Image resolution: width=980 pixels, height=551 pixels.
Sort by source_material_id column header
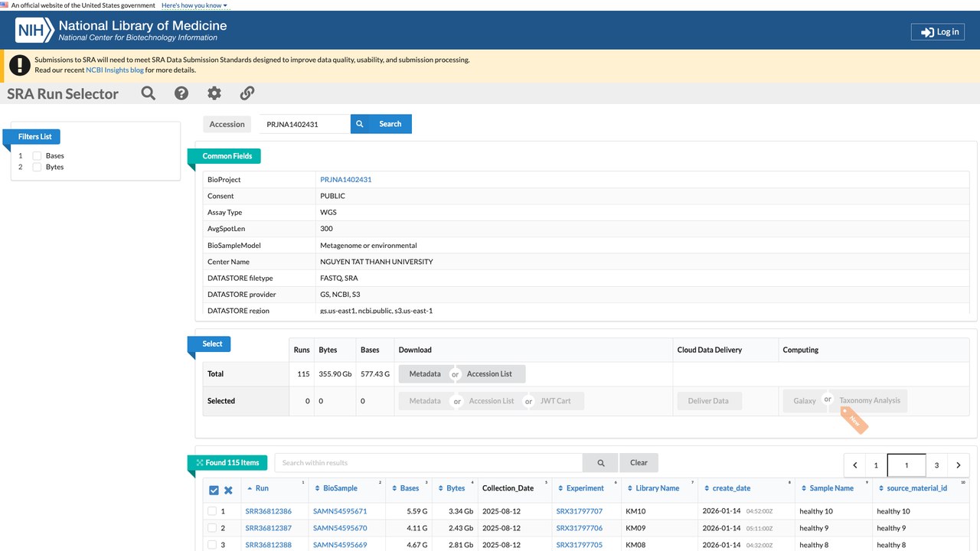[x=916, y=488]
